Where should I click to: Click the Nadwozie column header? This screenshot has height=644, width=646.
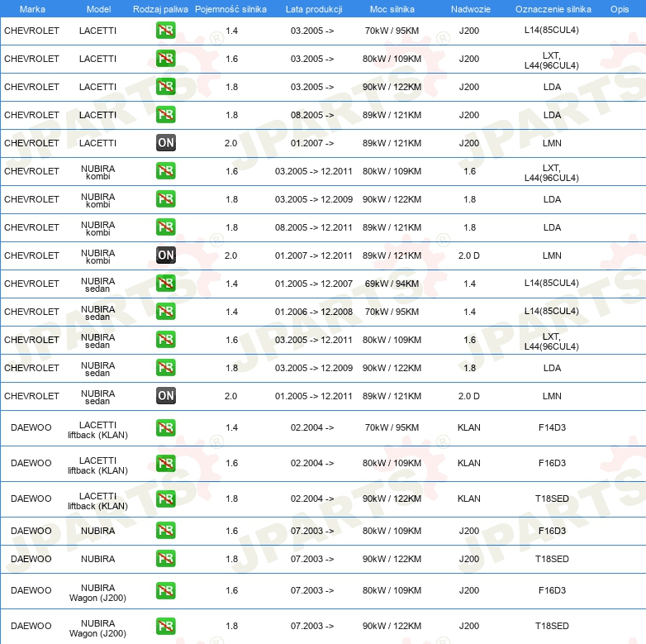coord(471,9)
